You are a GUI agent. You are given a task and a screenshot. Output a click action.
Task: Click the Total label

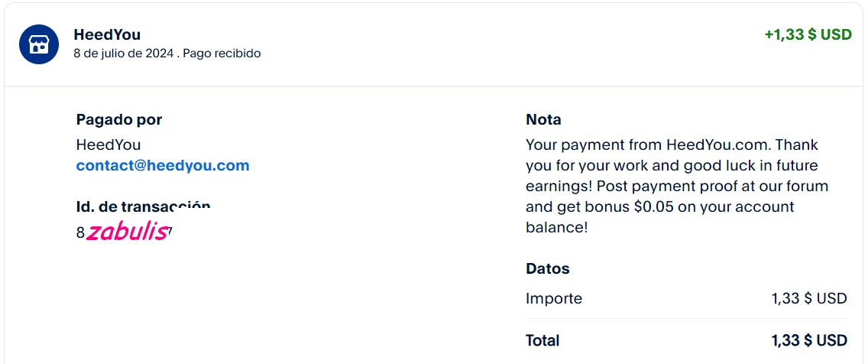(x=542, y=341)
